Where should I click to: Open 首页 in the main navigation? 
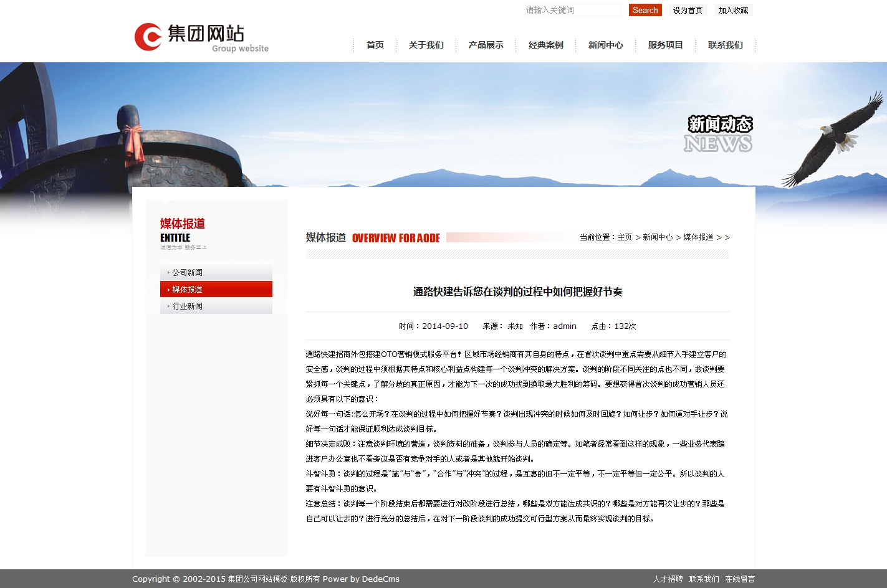coord(375,45)
